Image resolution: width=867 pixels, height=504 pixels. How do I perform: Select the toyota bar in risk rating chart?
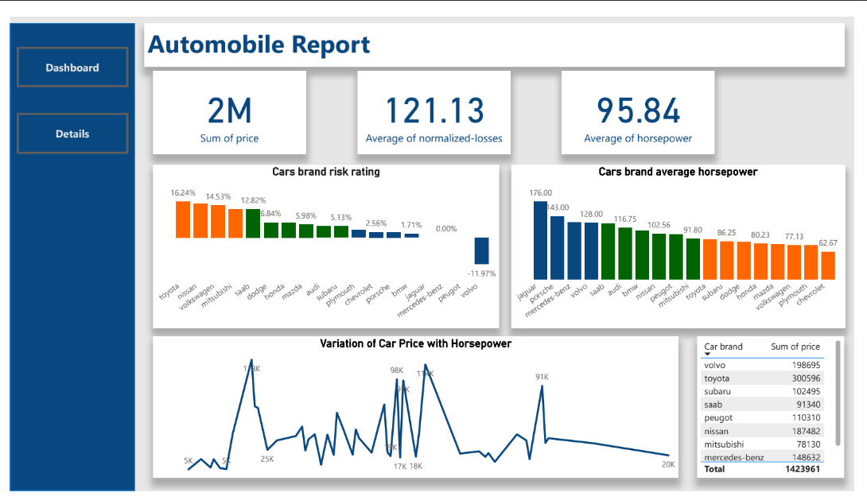(x=183, y=219)
